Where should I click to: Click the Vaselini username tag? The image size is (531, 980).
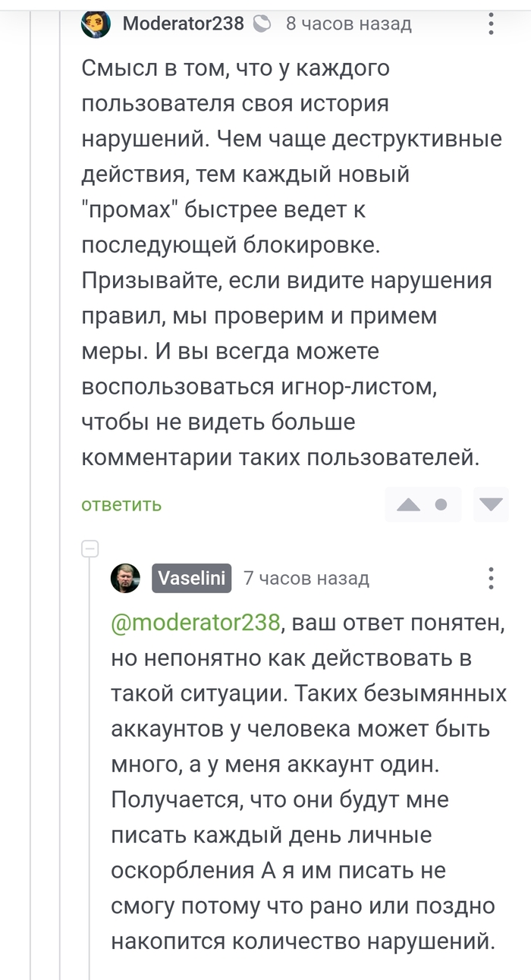click(x=192, y=578)
